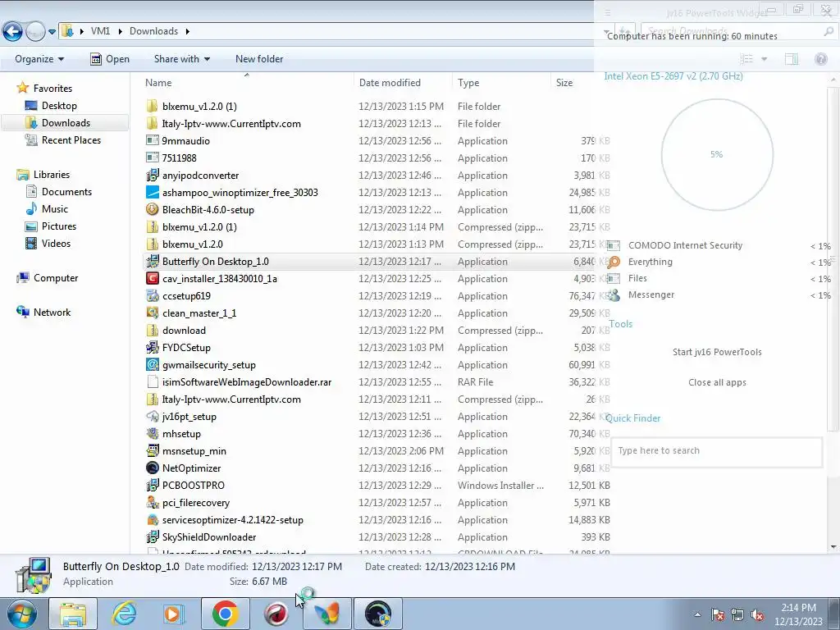Select the cav_installer_138430010_1a icon

pyautogui.click(x=153, y=279)
